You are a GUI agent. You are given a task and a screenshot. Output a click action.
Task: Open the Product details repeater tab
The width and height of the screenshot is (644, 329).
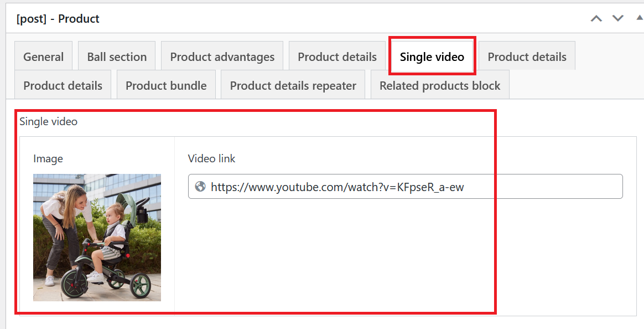click(293, 85)
